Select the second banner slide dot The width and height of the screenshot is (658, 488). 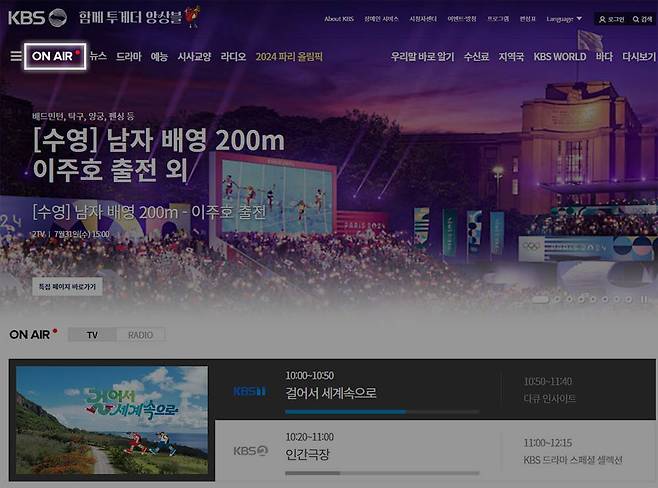tap(557, 299)
